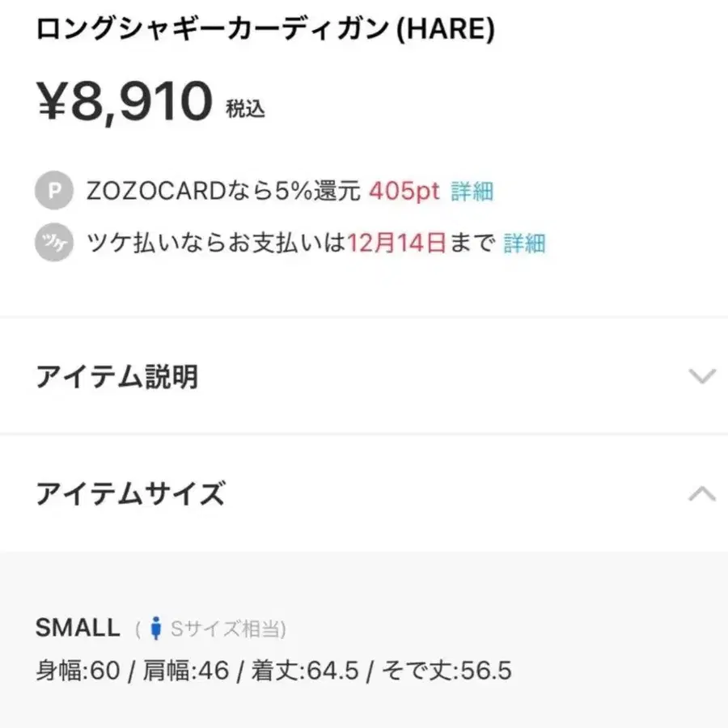728x728 pixels.
Task: Click the 405pt reward points text
Action: (x=403, y=191)
